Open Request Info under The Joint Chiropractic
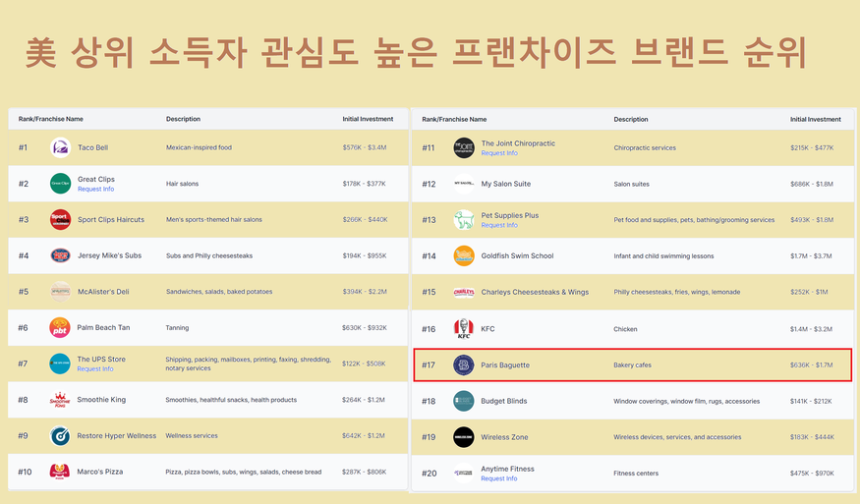 [499, 153]
